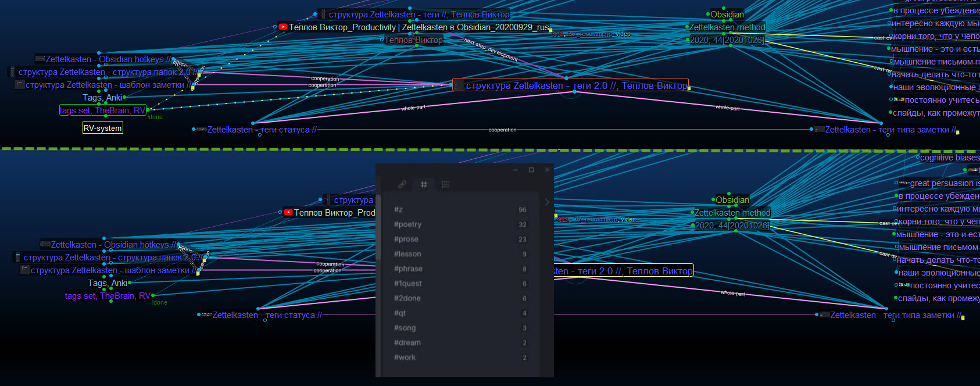Click thumbnail icon before the highlighted теги 2.0 thought
The image size is (980, 386).
(459, 85)
